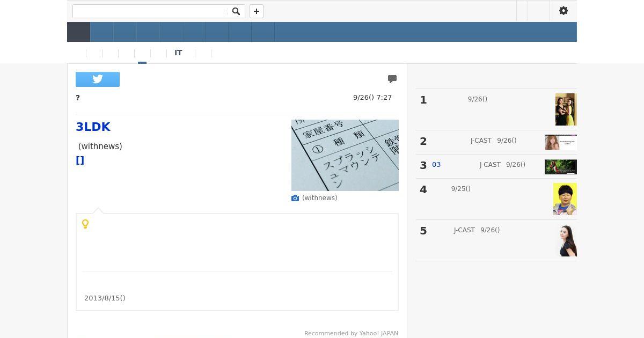Screen dimensions: 644x338
Task: Open ranking item 2 thumbnail
Action: pyautogui.click(x=561, y=142)
